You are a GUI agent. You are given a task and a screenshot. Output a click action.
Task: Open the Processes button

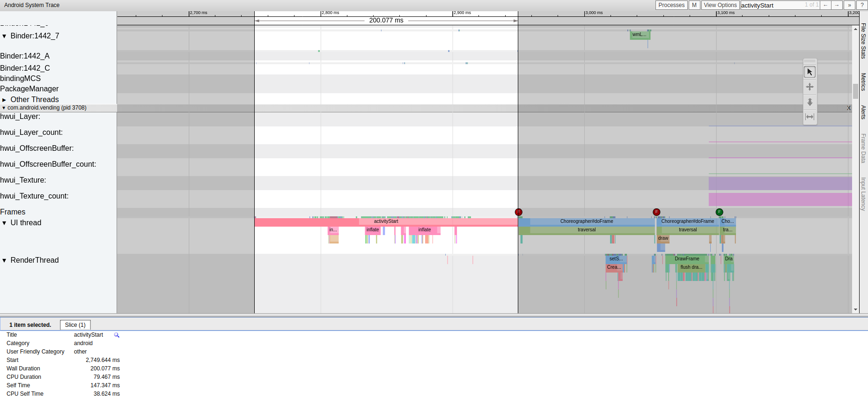tap(671, 5)
